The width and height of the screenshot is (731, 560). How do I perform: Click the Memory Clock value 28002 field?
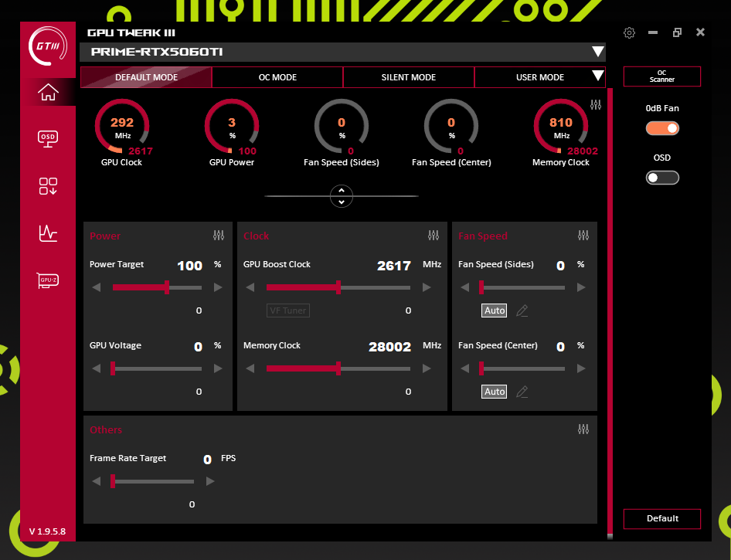tap(389, 347)
